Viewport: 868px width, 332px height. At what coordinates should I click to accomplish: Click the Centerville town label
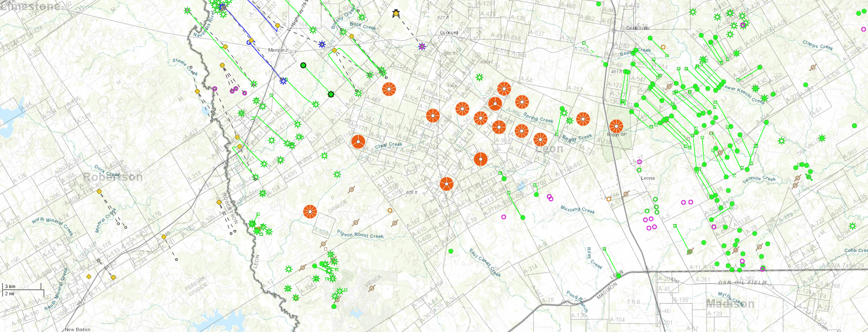(638, 28)
